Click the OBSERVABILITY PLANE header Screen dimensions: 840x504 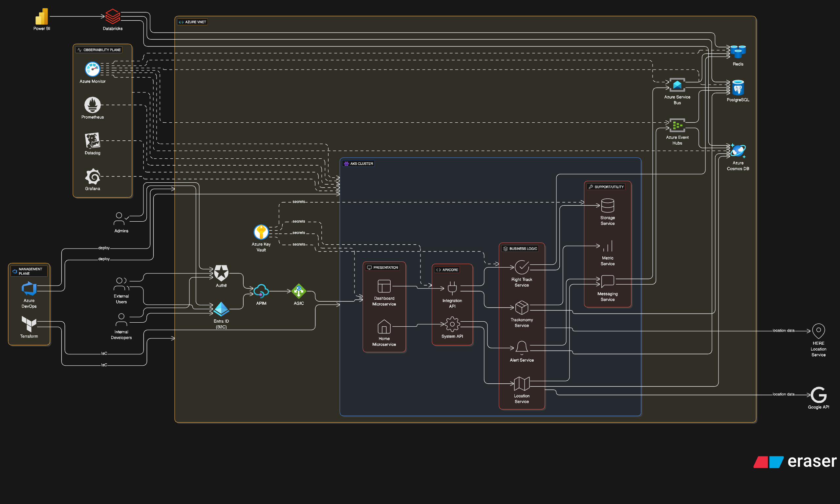pyautogui.click(x=99, y=50)
